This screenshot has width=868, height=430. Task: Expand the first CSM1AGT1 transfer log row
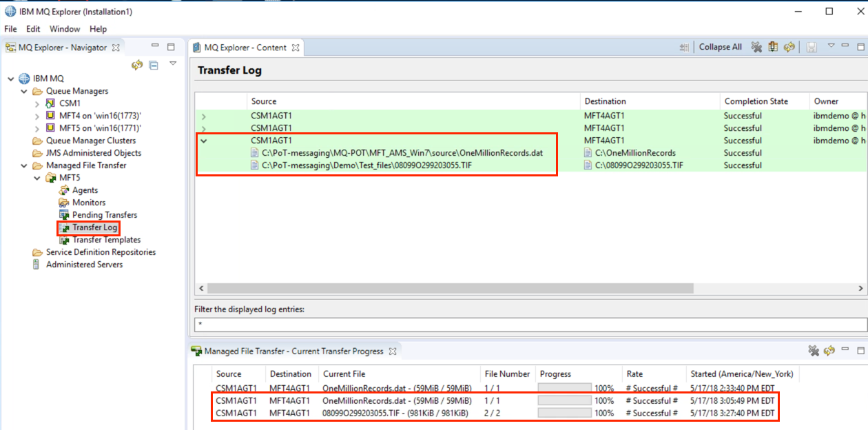point(203,116)
